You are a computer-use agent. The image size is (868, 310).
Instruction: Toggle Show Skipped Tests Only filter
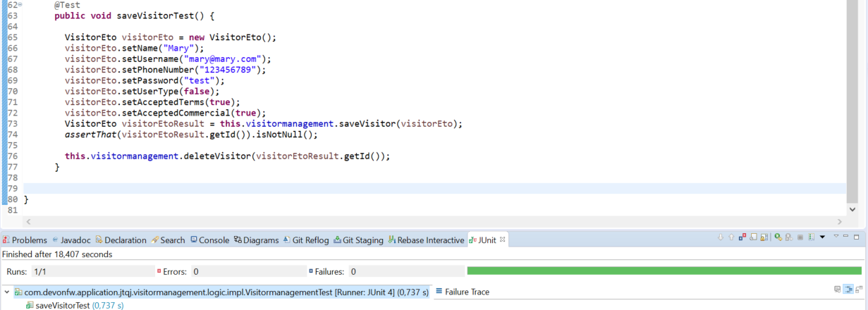[753, 237]
